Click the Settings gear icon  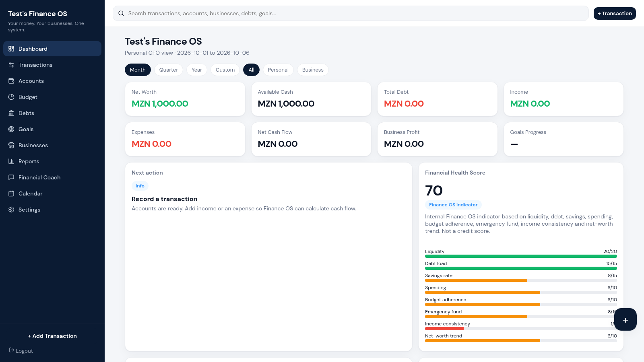point(11,210)
